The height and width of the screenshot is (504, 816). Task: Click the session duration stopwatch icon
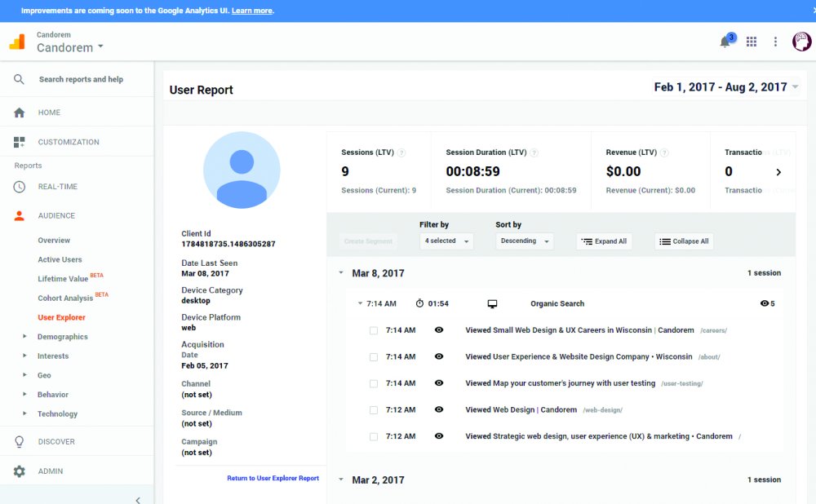(419, 303)
